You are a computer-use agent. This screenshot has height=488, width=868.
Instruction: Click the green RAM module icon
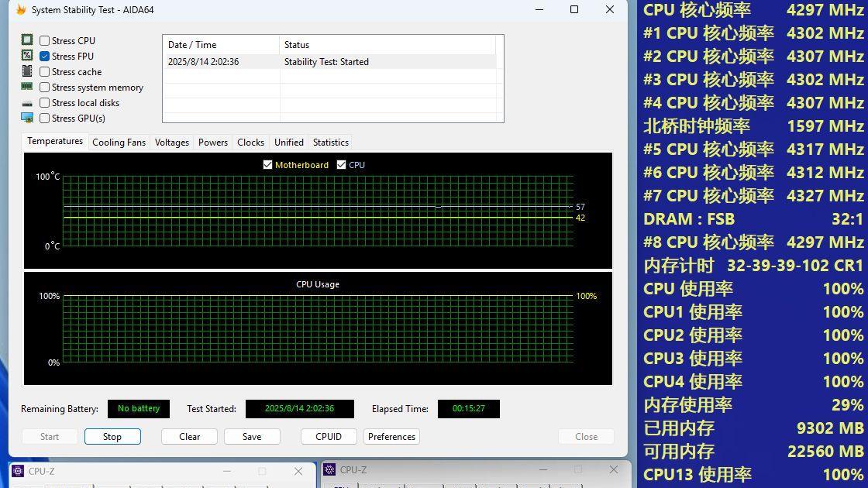[x=27, y=86]
